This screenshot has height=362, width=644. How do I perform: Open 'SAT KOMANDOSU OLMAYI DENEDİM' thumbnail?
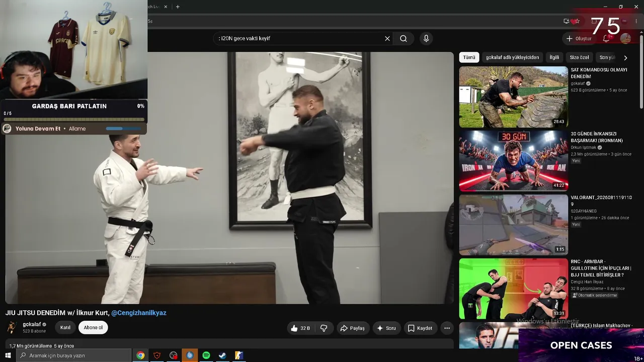513,97
